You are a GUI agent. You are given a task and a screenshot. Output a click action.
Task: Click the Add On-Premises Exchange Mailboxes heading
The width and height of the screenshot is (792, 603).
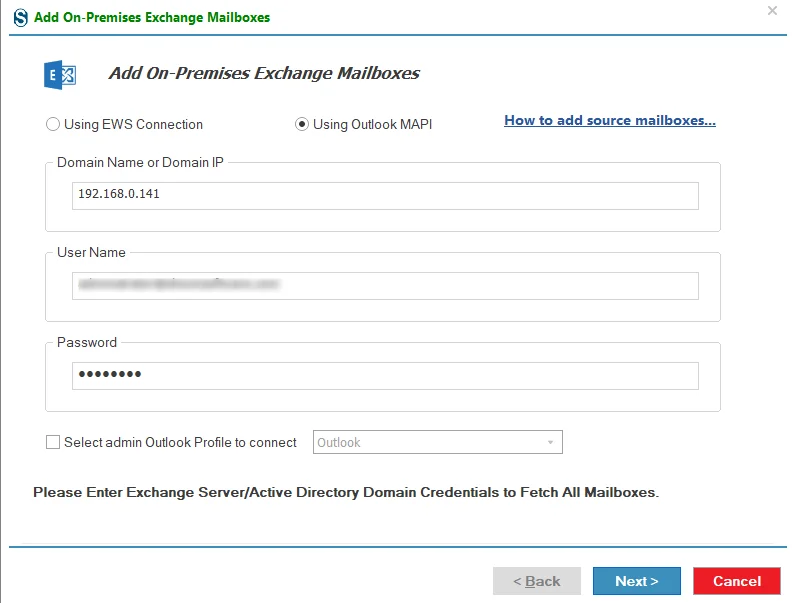coord(264,73)
